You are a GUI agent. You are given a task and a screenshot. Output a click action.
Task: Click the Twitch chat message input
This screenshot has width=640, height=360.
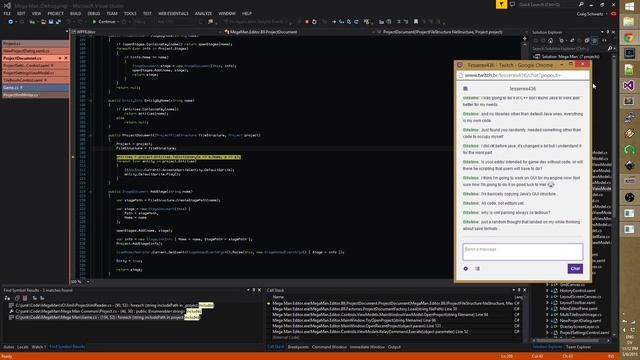click(x=522, y=252)
